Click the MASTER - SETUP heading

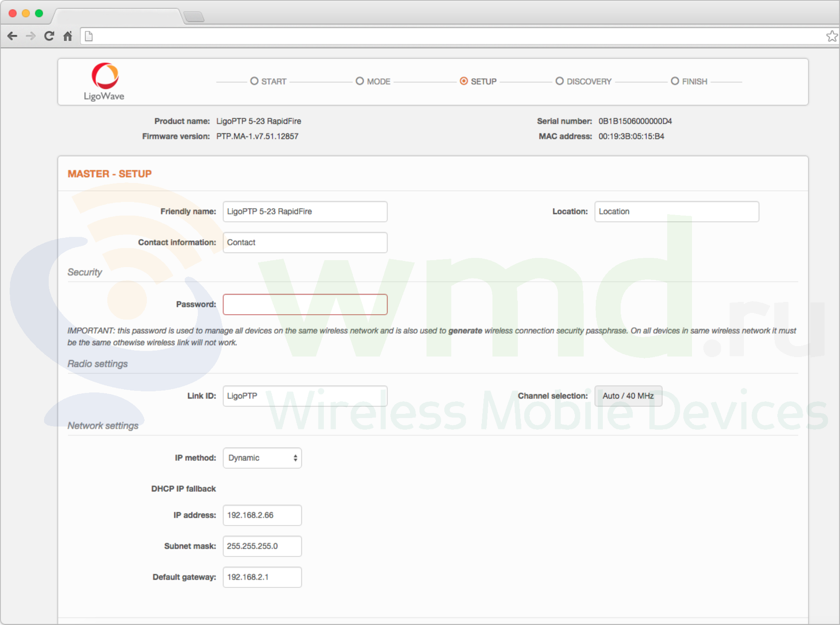pyautogui.click(x=110, y=174)
